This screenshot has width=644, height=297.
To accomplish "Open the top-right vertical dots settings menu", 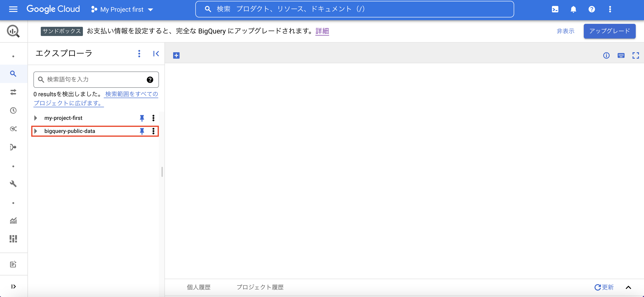I will coord(610,9).
